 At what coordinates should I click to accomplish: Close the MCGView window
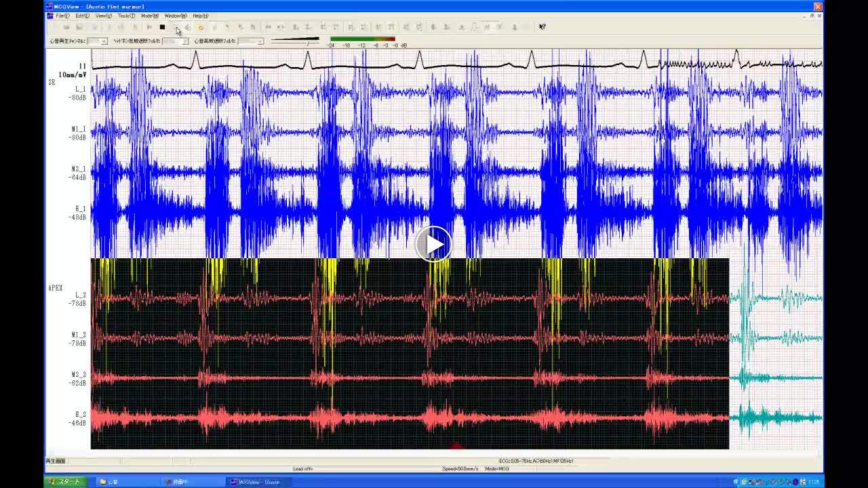click(x=818, y=7)
